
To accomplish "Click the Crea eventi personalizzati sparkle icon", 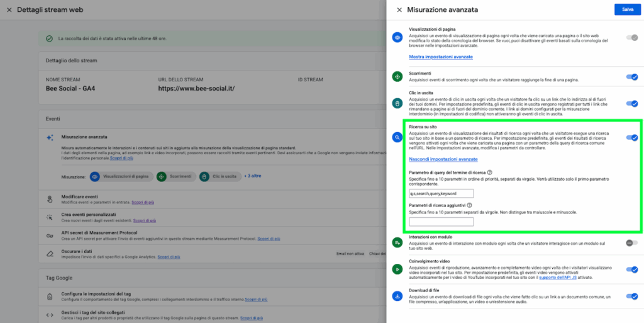I will 50,217.
